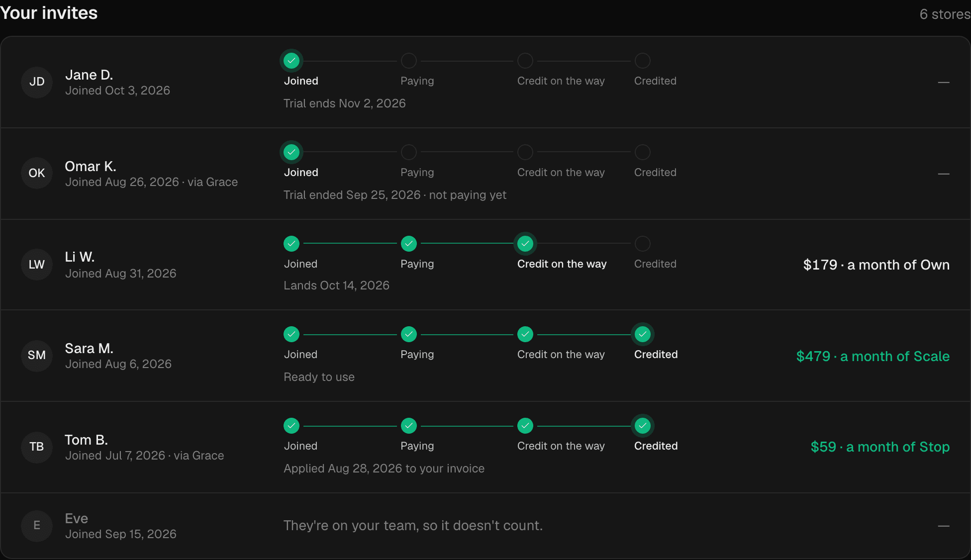The width and height of the screenshot is (971, 560).
Task: Click Jane D.'s JD avatar
Action: (37, 82)
